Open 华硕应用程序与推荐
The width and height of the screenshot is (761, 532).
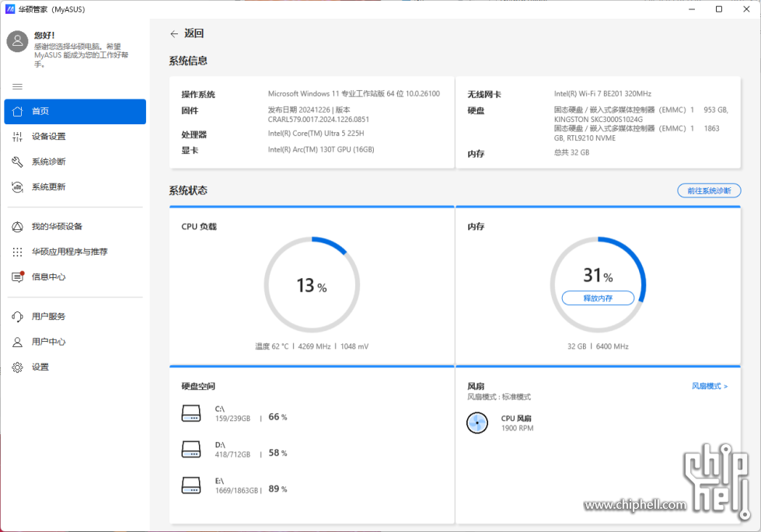(x=75, y=252)
